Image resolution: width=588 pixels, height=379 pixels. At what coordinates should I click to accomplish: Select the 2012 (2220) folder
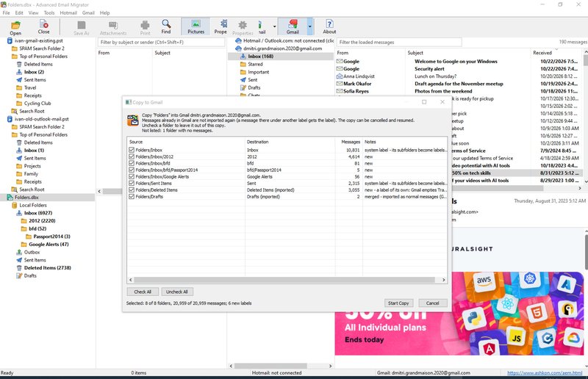coord(42,221)
